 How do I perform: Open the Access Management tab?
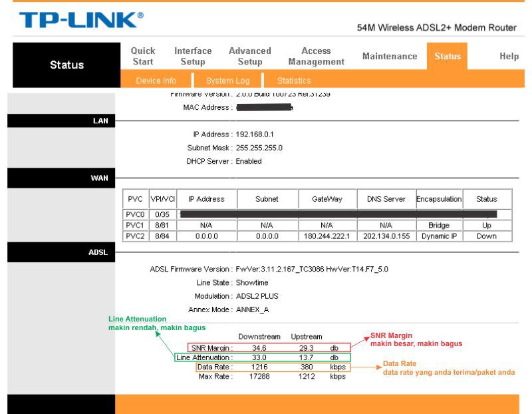317,56
